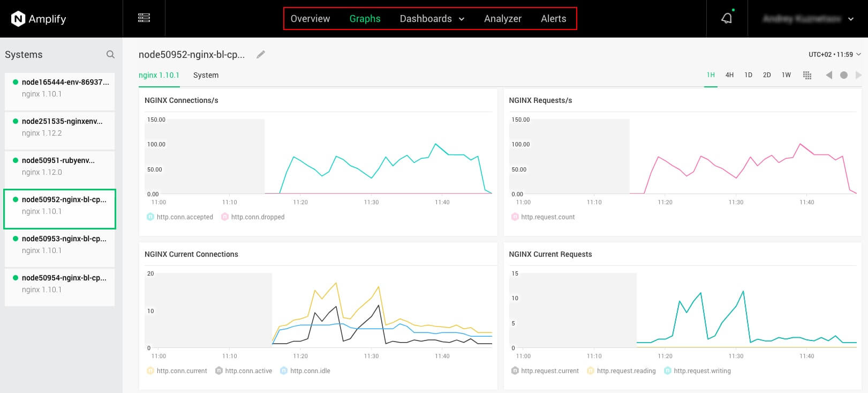Expand the user account dropdown
868x393 pixels.
[808, 19]
